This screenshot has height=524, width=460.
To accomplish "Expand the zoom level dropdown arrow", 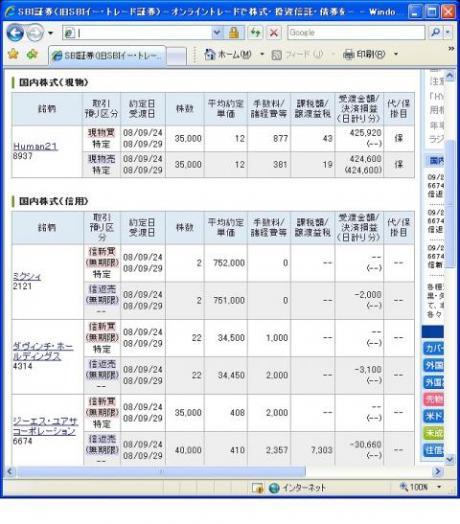I will (x=440, y=487).
